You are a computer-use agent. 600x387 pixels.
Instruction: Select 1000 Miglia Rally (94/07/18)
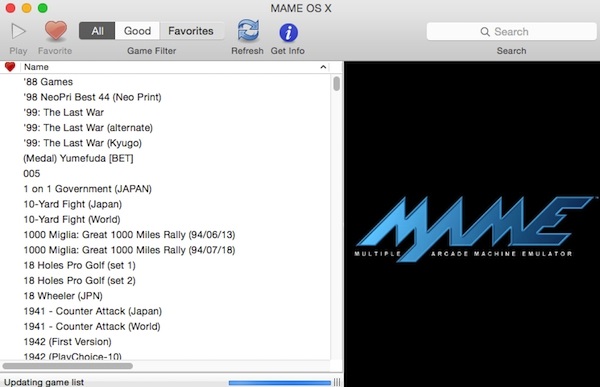coord(129,250)
